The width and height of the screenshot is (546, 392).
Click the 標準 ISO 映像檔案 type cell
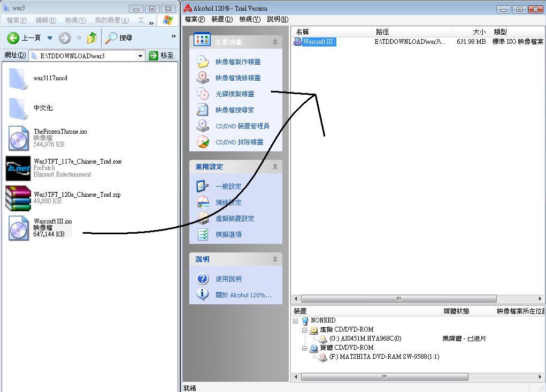tap(518, 42)
